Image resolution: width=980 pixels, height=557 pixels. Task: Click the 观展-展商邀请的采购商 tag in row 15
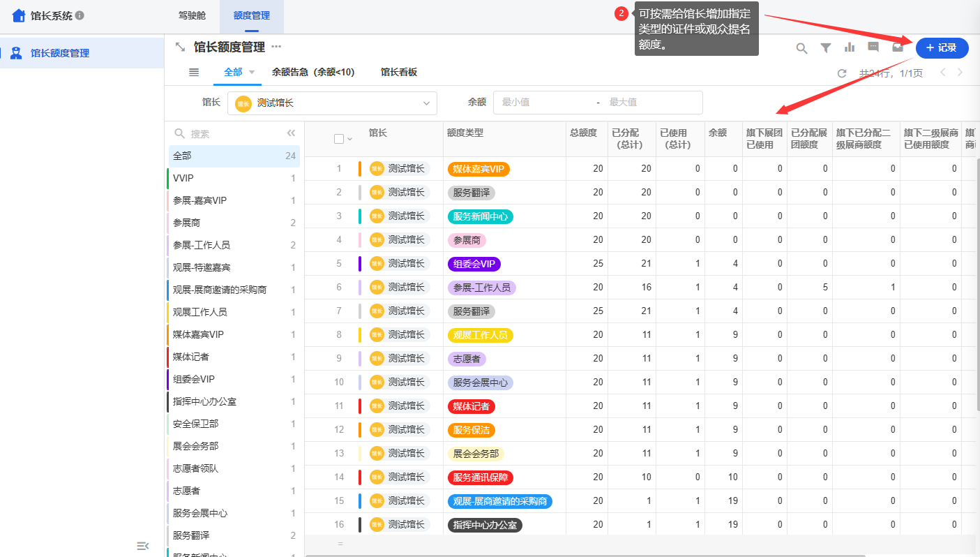(x=499, y=501)
